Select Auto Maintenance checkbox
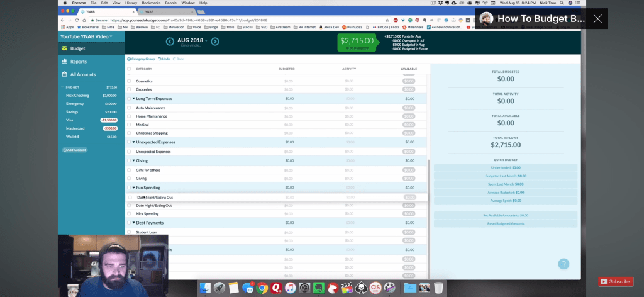Viewport: 644px width, 297px height. tap(129, 108)
